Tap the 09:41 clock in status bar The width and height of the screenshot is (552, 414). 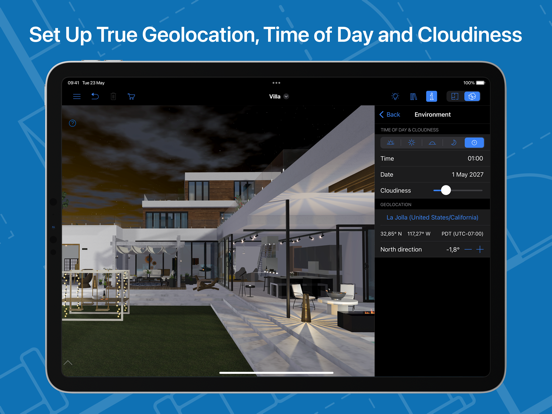[x=73, y=83]
